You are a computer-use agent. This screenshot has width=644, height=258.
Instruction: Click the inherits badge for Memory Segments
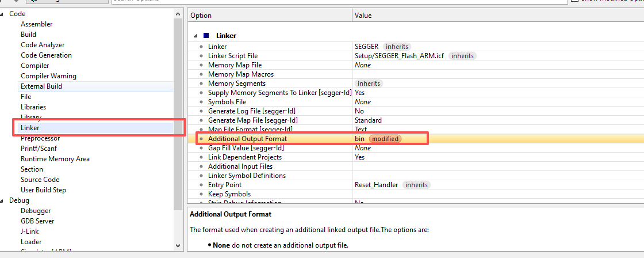369,84
